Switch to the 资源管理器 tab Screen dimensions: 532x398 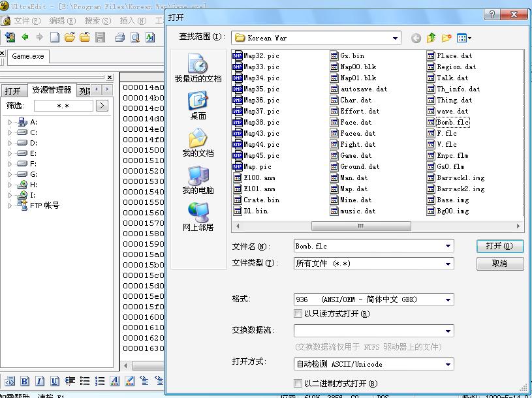(x=52, y=90)
